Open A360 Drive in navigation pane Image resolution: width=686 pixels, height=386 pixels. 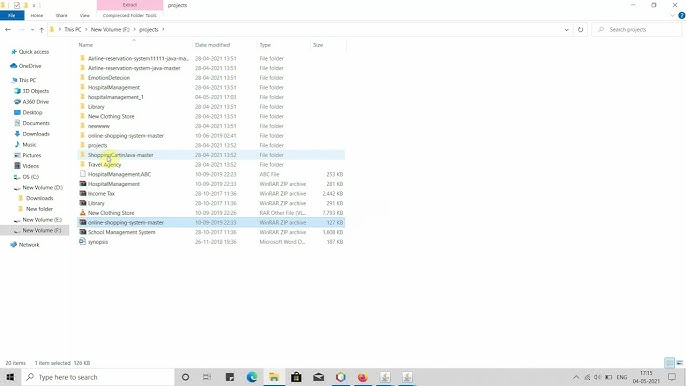pyautogui.click(x=35, y=102)
